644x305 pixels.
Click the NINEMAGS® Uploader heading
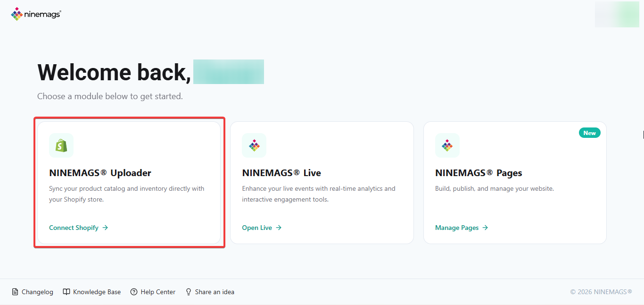tap(100, 173)
